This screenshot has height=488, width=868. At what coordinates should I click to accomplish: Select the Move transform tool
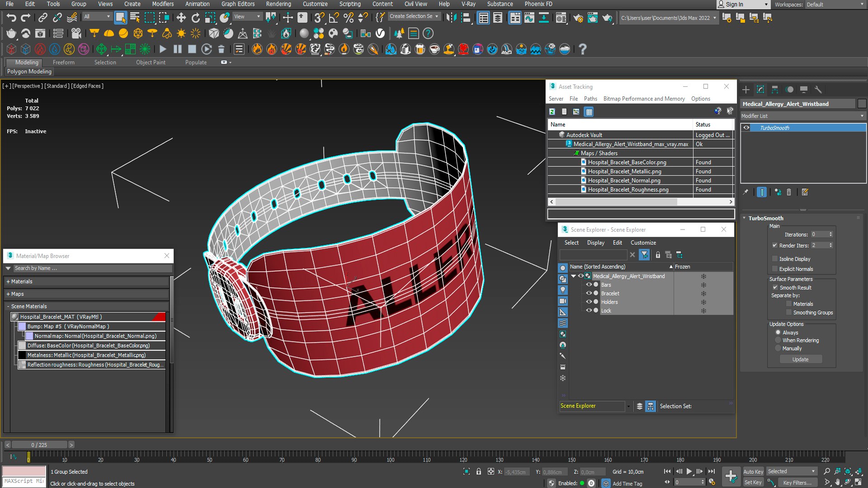tap(181, 18)
